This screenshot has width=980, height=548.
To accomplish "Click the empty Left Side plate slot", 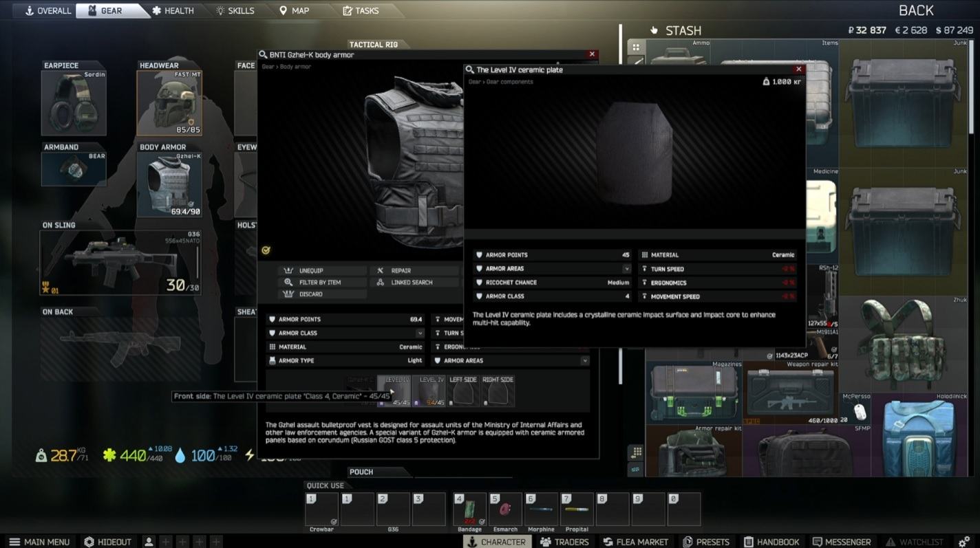I will (463, 391).
